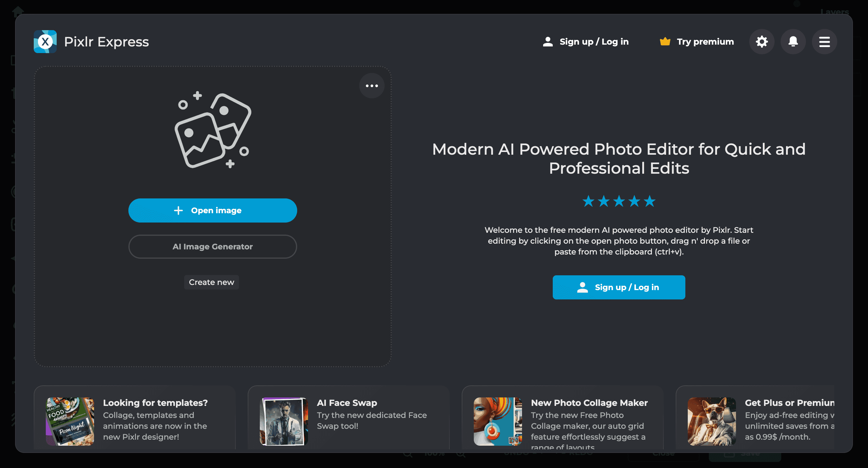Viewport: 868px width, 468px height.
Task: Open the hamburger menu icon
Action: (x=824, y=42)
